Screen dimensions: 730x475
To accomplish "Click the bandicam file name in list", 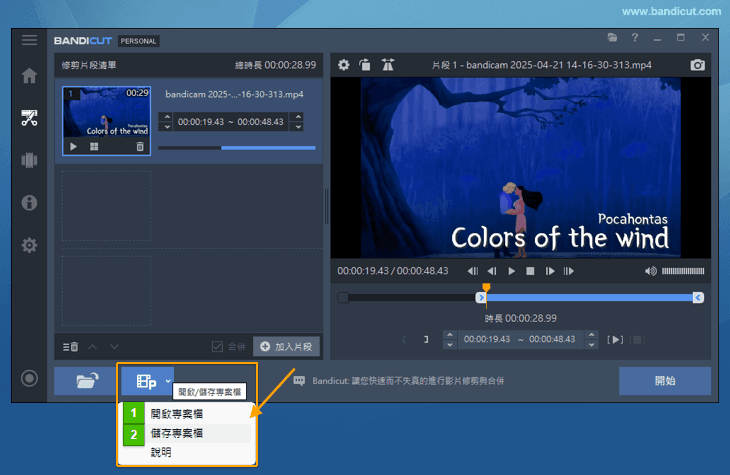I will (x=234, y=95).
